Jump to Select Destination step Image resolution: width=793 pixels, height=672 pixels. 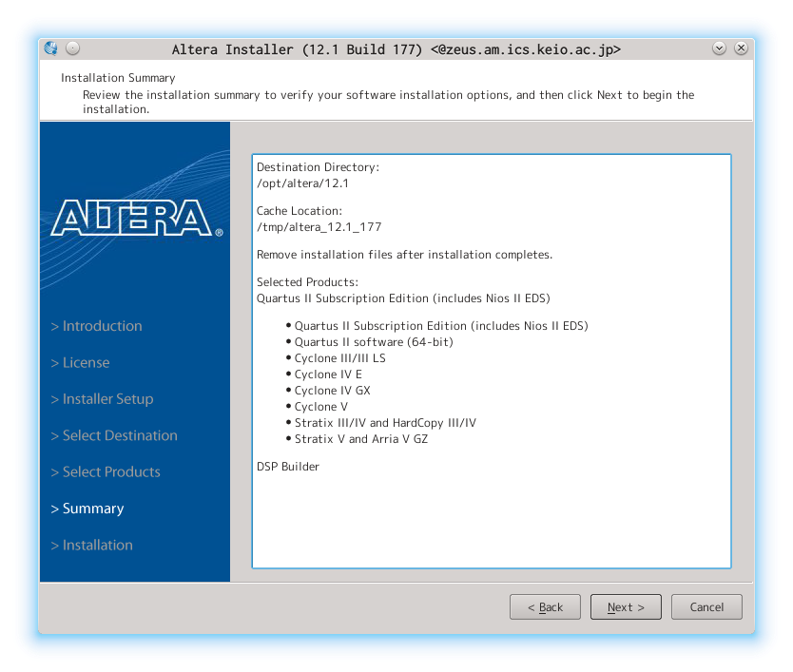pyautogui.click(x=114, y=435)
